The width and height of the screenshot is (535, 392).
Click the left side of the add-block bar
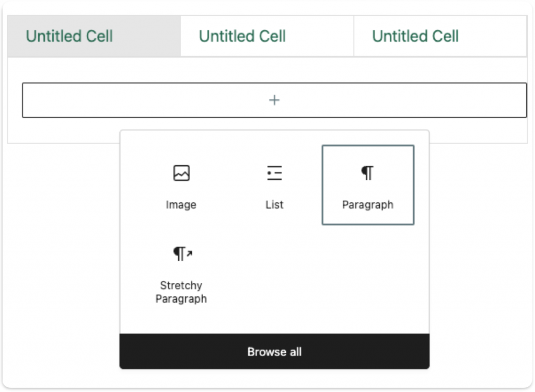(102, 100)
